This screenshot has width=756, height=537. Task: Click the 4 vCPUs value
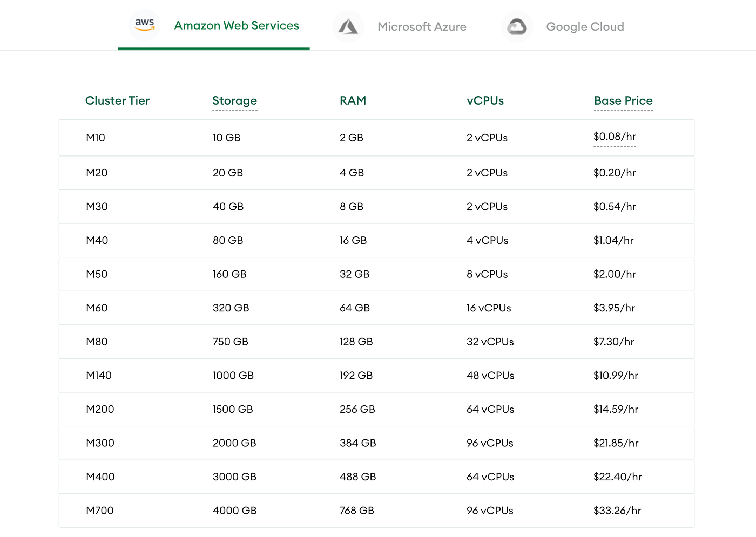[488, 240]
